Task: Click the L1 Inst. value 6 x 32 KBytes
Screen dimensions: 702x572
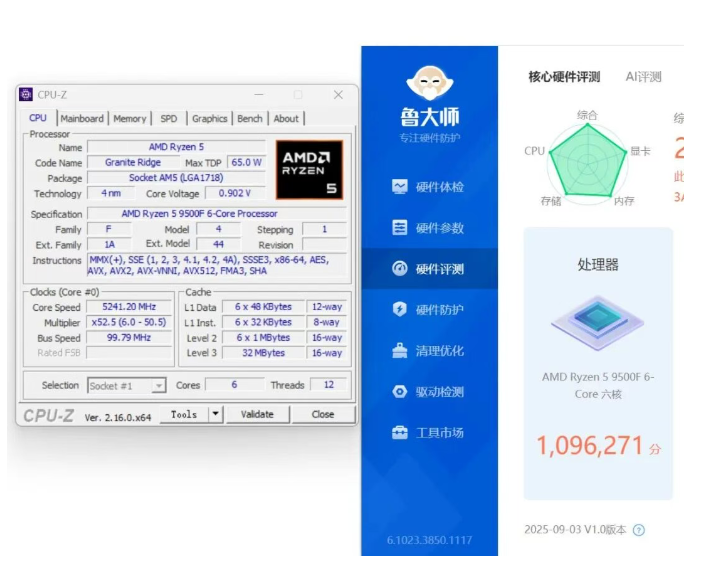Action: pos(263,322)
